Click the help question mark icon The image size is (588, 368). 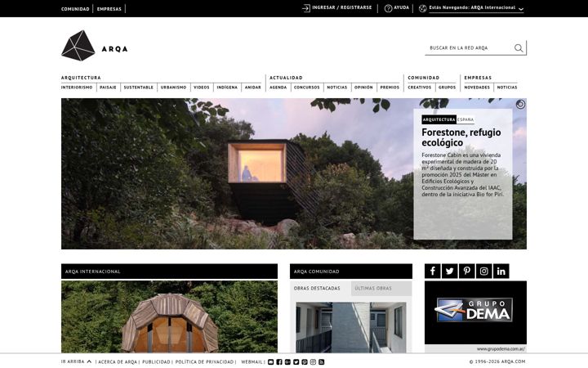388,8
